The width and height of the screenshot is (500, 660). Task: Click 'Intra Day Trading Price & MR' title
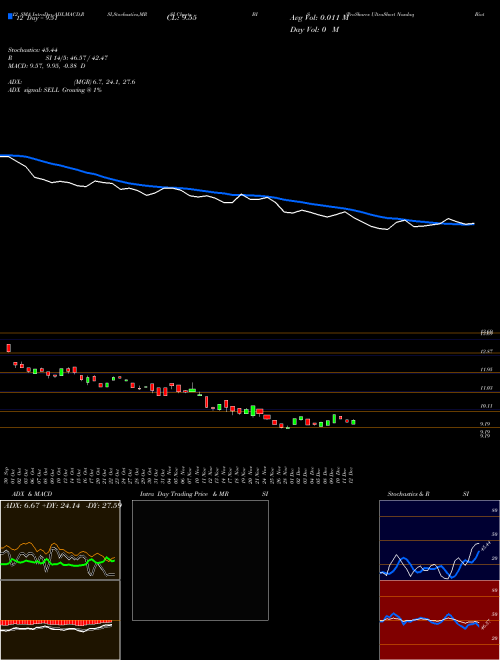click(x=184, y=494)
